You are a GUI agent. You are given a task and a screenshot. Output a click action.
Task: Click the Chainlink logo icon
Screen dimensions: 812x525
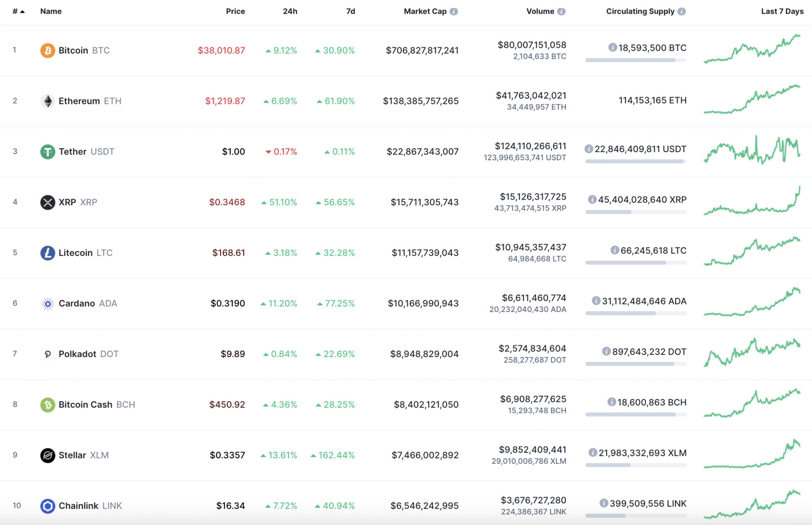point(48,506)
